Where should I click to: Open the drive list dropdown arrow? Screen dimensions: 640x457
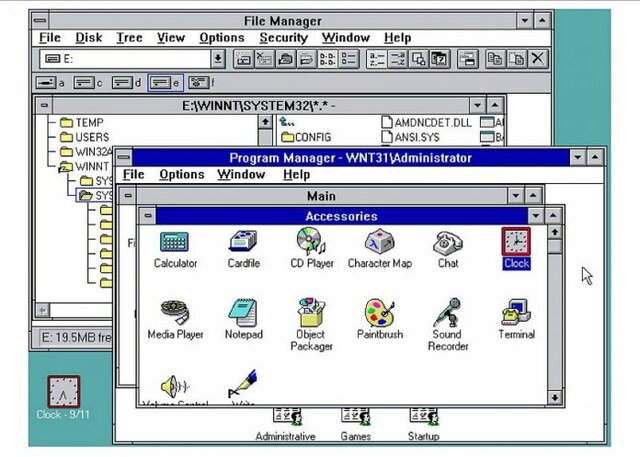[218, 59]
